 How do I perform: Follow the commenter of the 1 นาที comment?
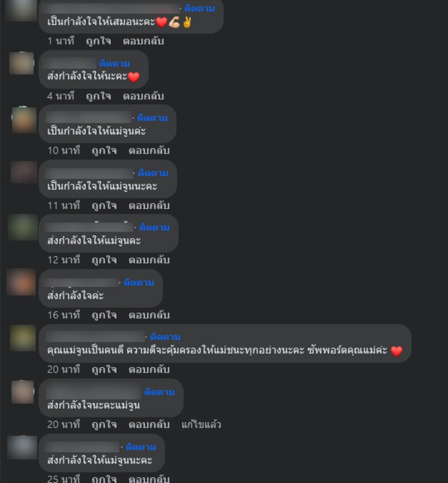coord(199,8)
